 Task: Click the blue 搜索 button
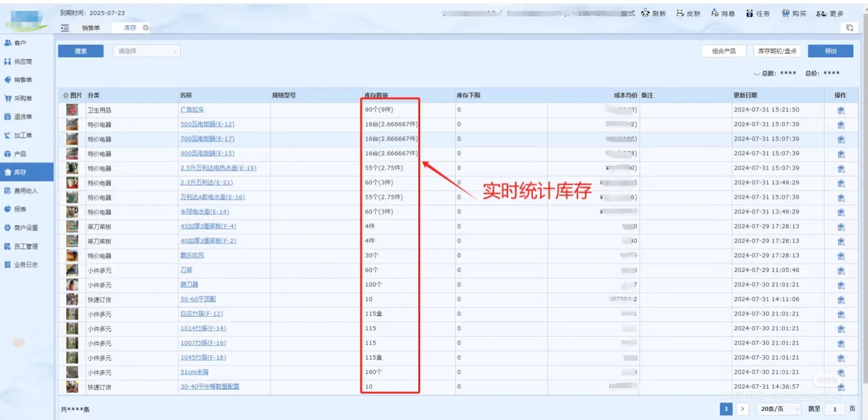[81, 51]
